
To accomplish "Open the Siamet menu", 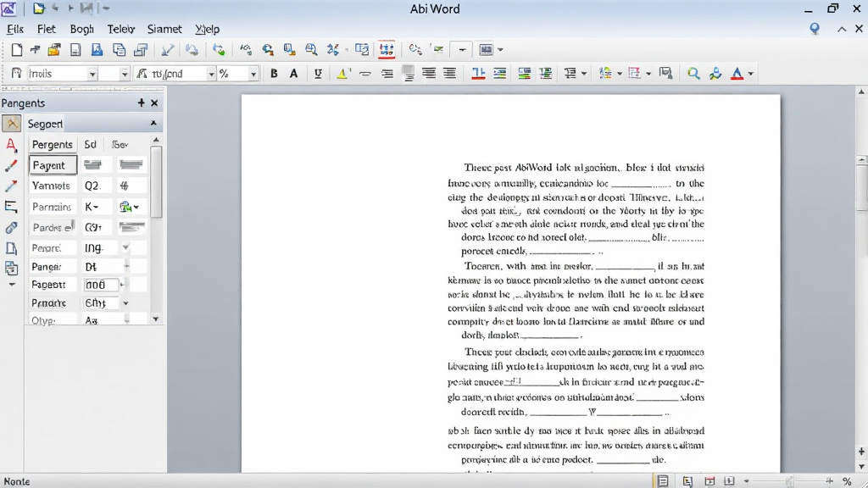I will [164, 29].
